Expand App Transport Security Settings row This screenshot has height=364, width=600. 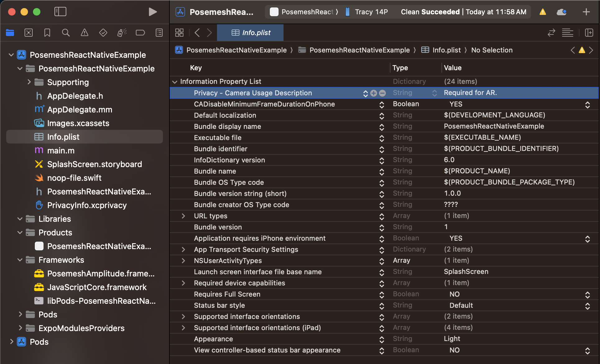(x=183, y=249)
